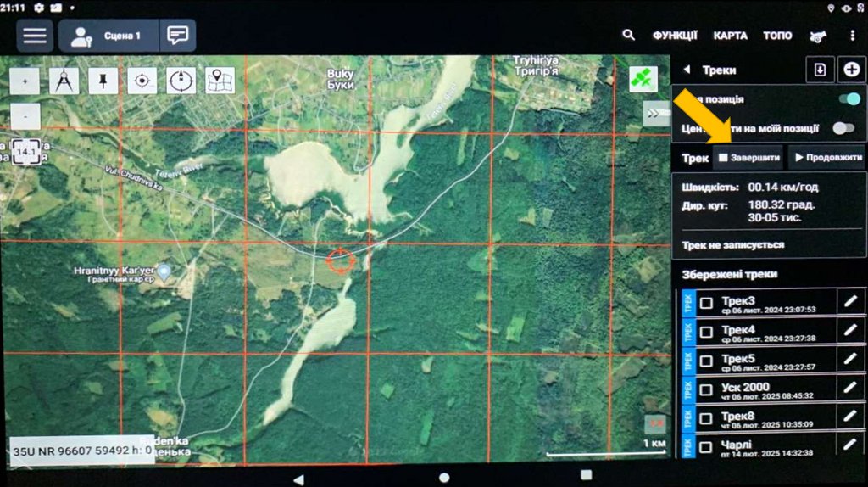This screenshot has height=487, width=868.
Task: Check the Чарлі checkbox
Action: tap(706, 447)
